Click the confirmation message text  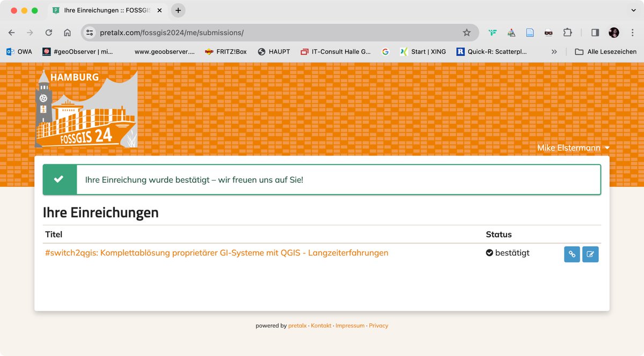pos(194,180)
